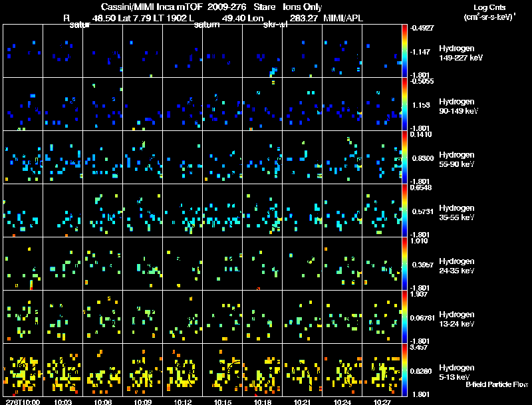Open the 55-90 keV panel at 10:24
The height and width of the screenshot is (405, 532).
pos(342,157)
